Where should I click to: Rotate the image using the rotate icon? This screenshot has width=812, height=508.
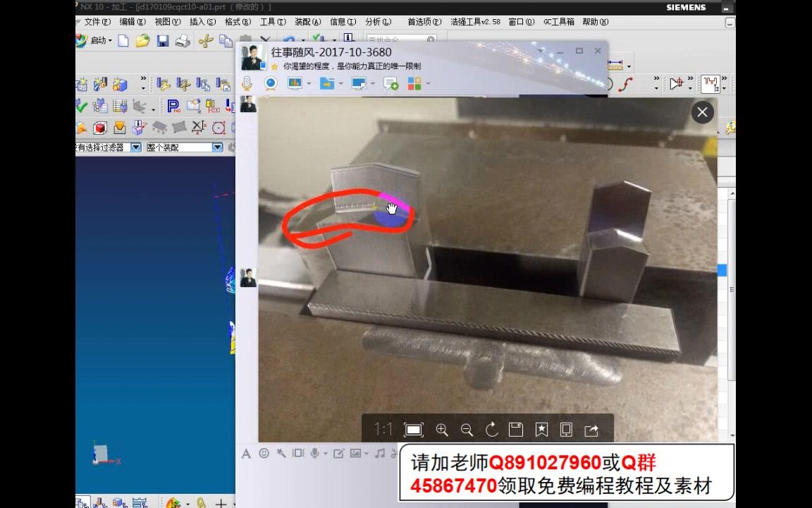click(x=491, y=430)
